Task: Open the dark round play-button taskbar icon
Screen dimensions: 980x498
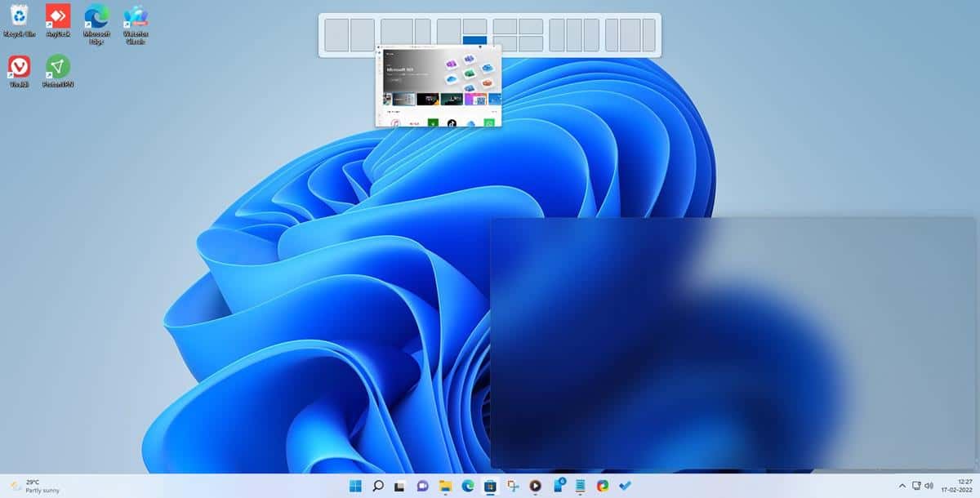Action: 535,486
